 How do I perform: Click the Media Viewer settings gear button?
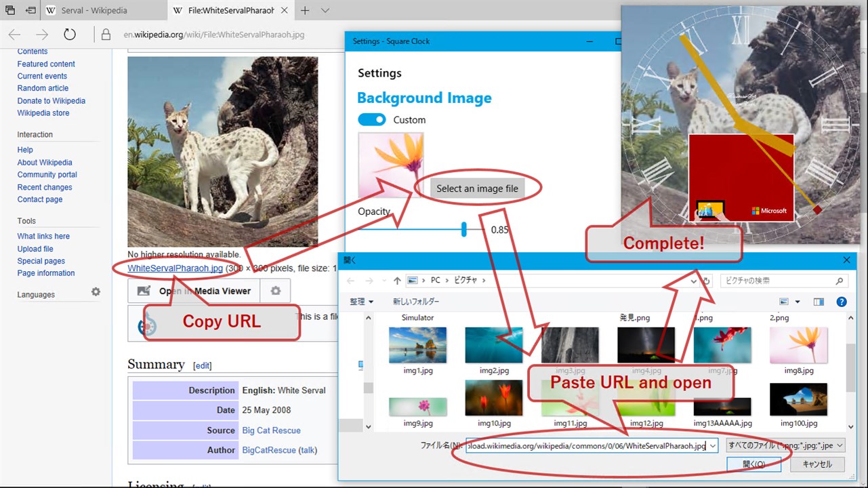point(275,291)
